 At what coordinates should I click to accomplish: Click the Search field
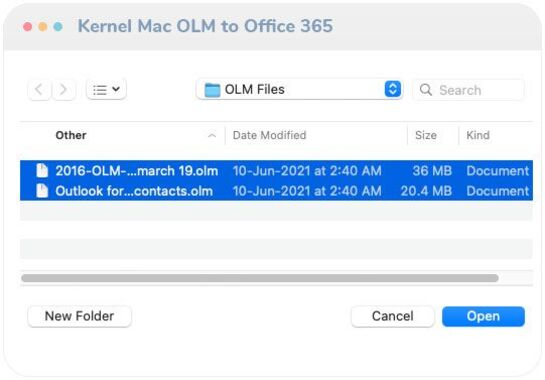click(468, 90)
